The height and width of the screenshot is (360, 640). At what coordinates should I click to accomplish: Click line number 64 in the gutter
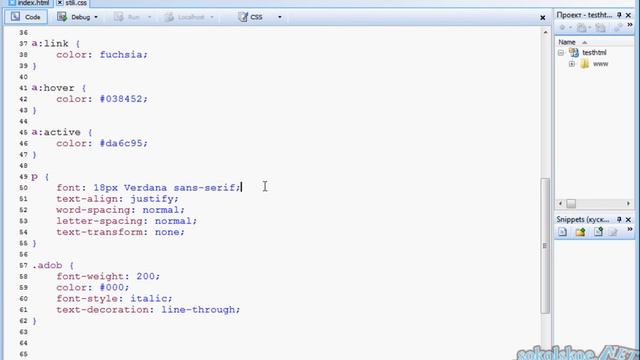[23, 343]
